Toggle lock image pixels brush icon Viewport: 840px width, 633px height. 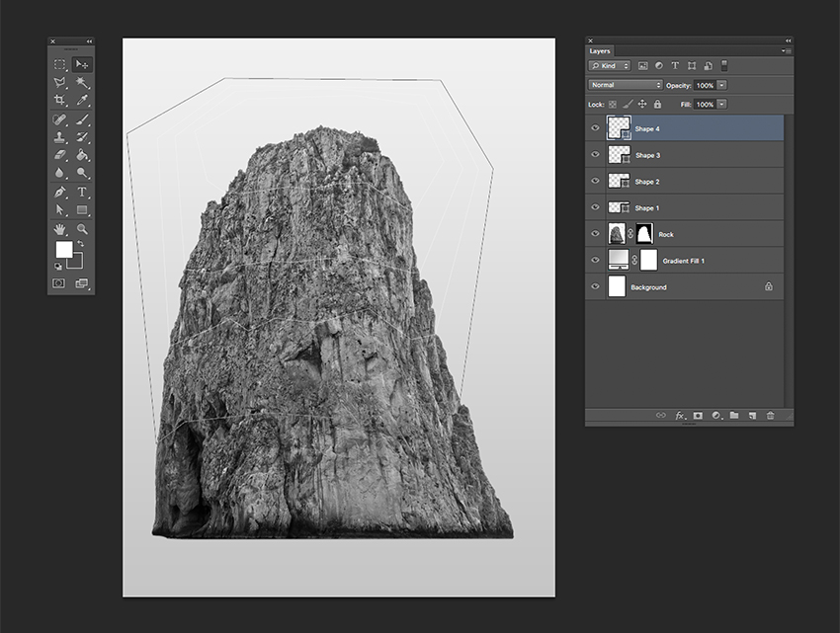pos(628,104)
